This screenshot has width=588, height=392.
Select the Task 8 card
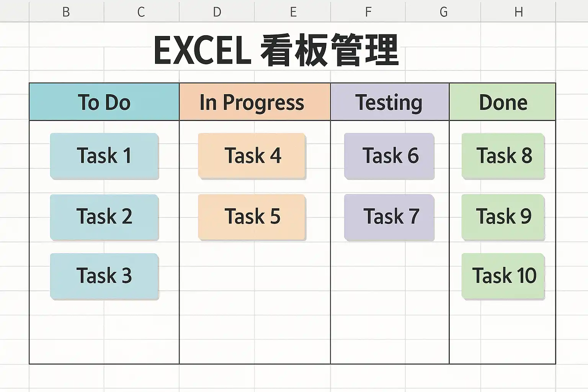(503, 156)
